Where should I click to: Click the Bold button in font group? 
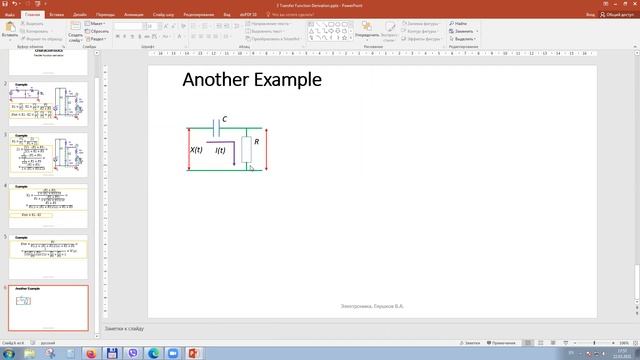coord(118,37)
